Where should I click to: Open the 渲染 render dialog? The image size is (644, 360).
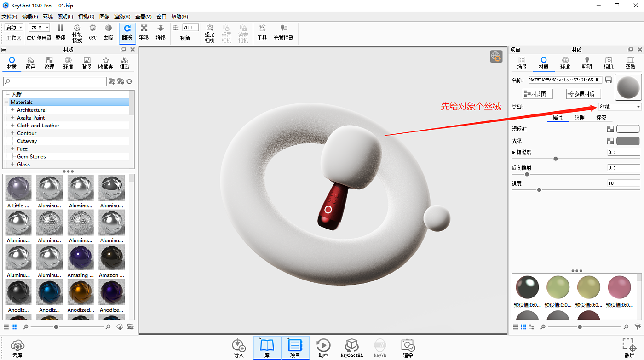click(x=408, y=348)
